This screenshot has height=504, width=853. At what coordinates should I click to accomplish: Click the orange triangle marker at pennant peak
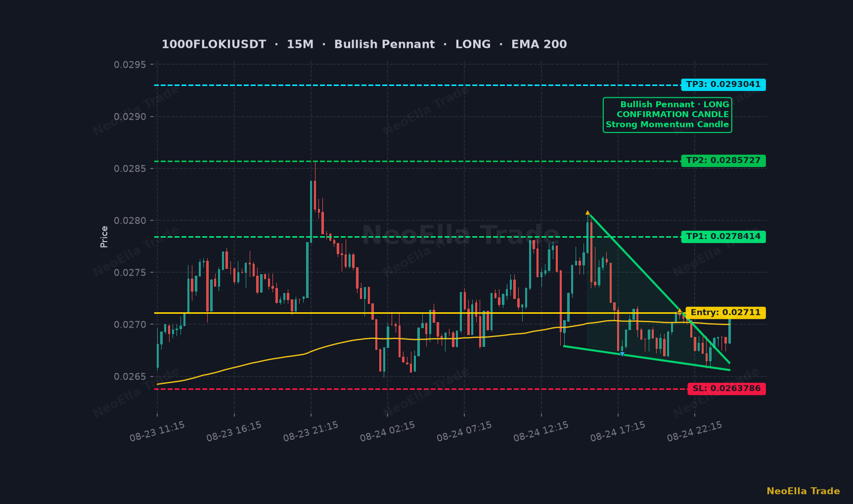click(x=587, y=212)
